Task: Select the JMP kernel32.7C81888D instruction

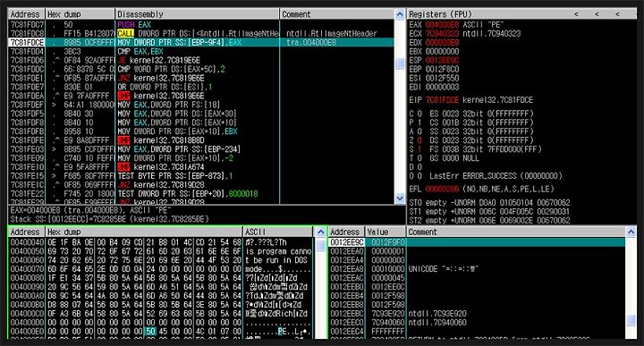Action: pos(161,140)
